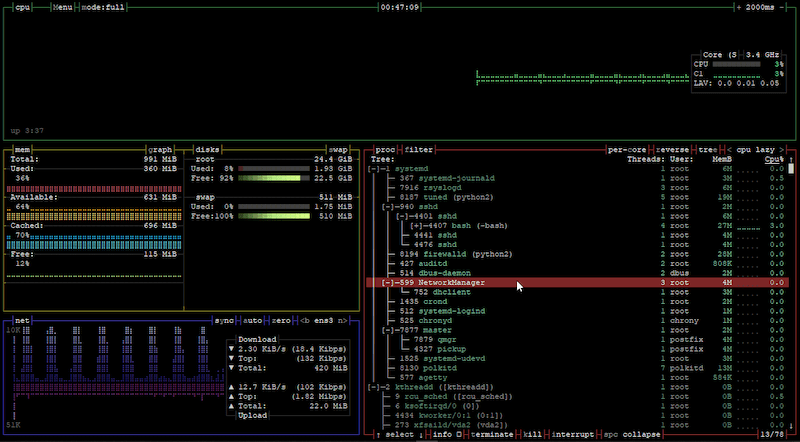The width and height of the screenshot is (800, 442).
Task: Open the filter field in proc box
Action: [x=419, y=150]
